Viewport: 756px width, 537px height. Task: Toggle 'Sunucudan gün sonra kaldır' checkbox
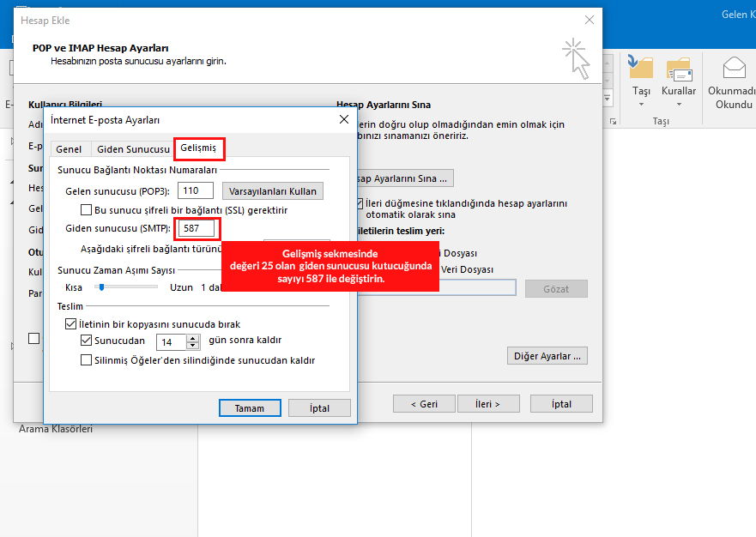click(86, 341)
